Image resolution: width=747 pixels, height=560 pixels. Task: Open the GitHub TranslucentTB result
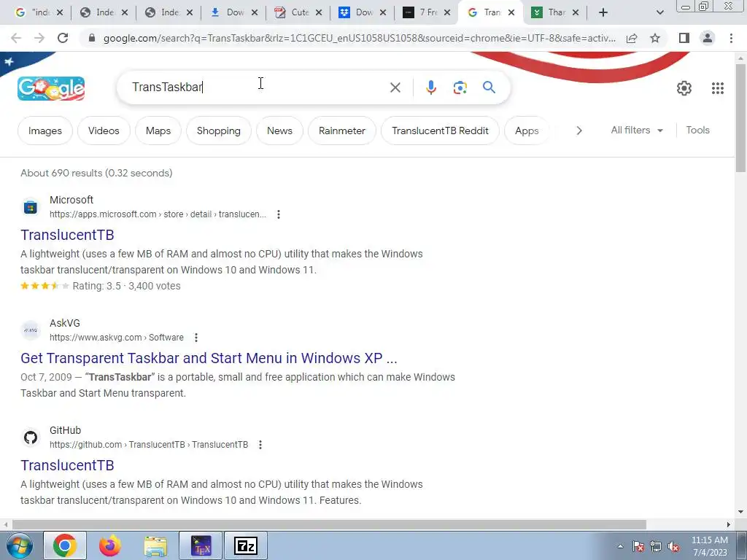click(x=67, y=465)
